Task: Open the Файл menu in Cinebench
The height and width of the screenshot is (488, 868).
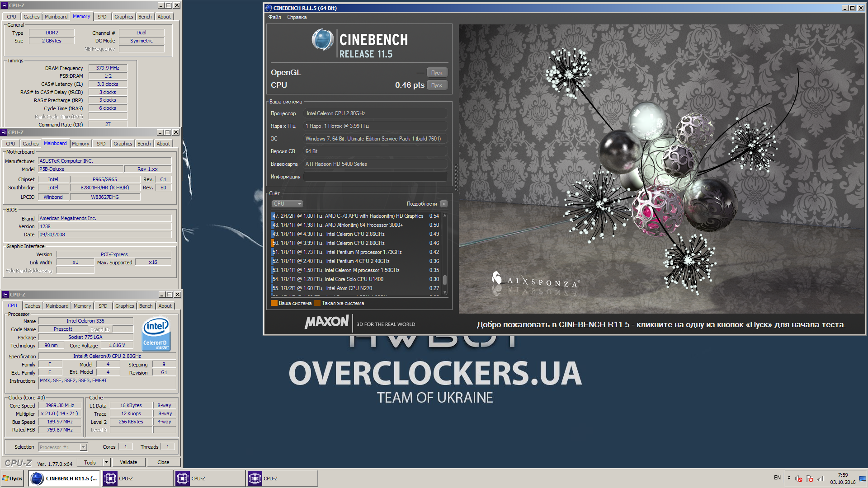Action: [274, 17]
